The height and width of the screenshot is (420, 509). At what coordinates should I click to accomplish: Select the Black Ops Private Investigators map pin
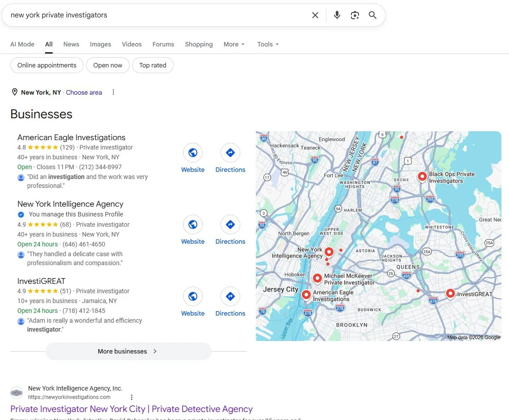(x=422, y=177)
